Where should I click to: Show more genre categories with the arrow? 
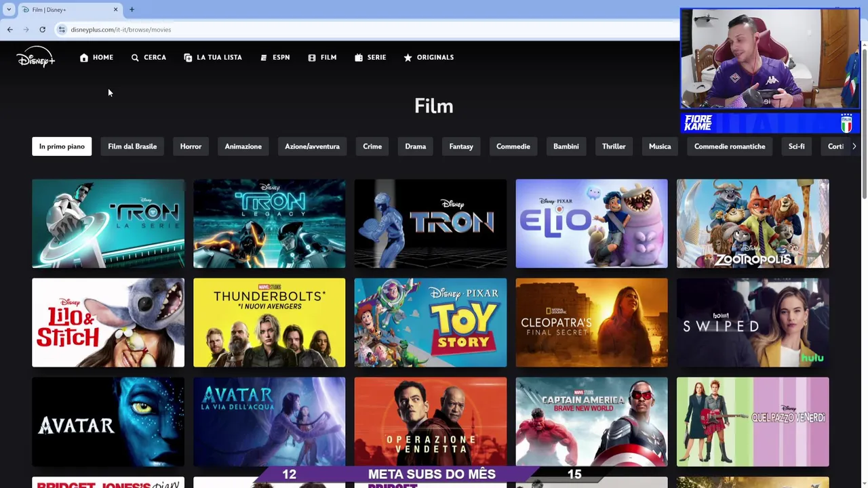pyautogui.click(x=854, y=146)
